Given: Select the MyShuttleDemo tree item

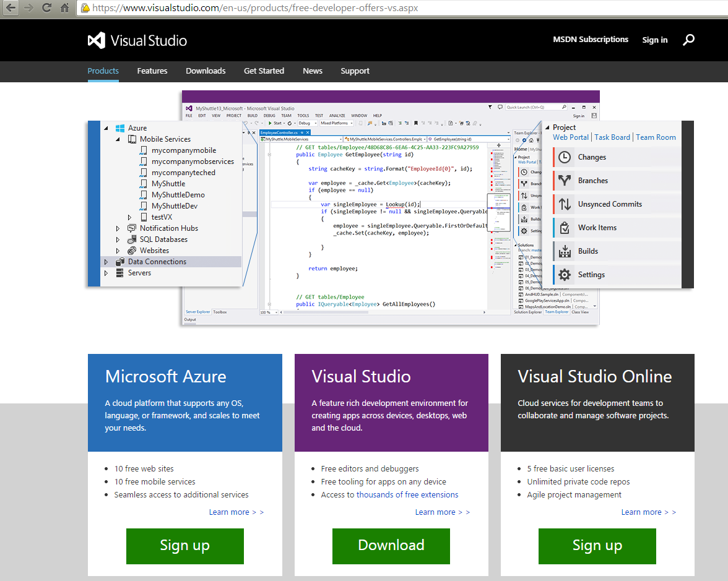Looking at the screenshot, I should (x=178, y=195).
